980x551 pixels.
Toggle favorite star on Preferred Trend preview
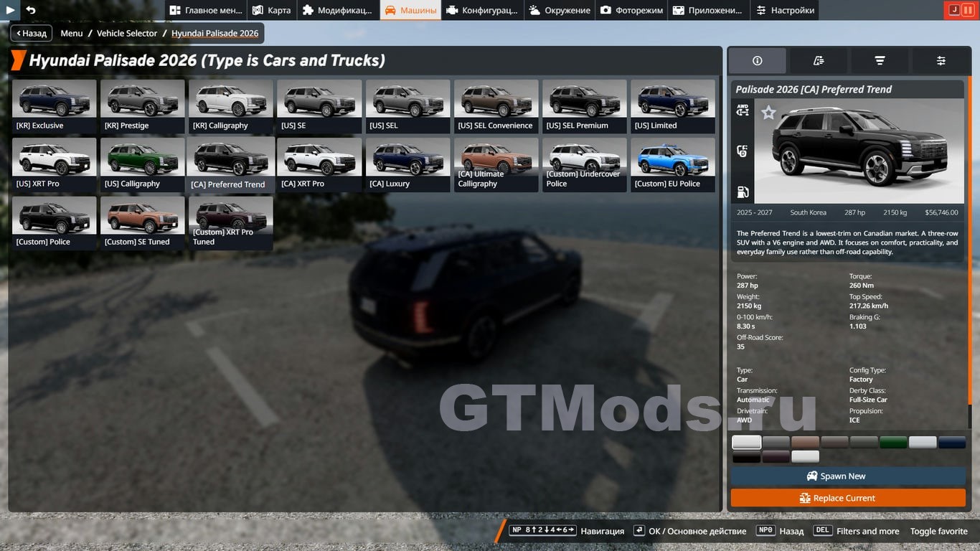[768, 113]
